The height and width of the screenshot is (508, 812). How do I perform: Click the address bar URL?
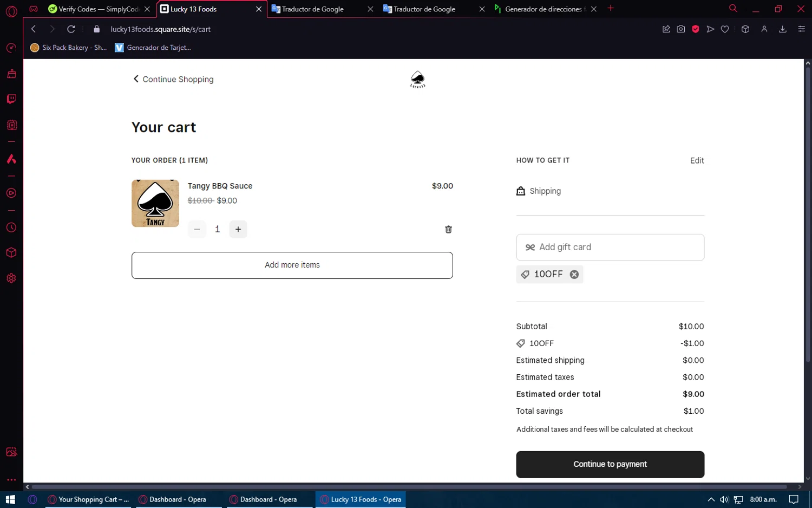161,29
